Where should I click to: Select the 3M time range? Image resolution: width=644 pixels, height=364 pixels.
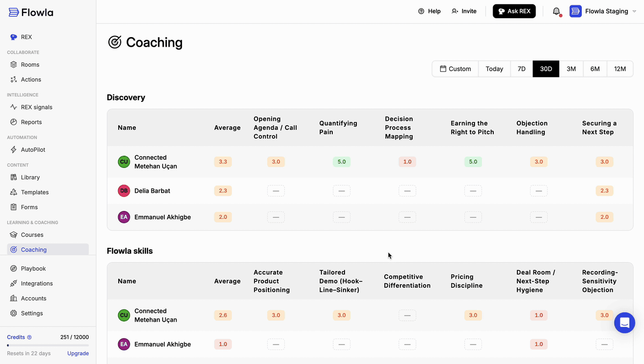571,69
